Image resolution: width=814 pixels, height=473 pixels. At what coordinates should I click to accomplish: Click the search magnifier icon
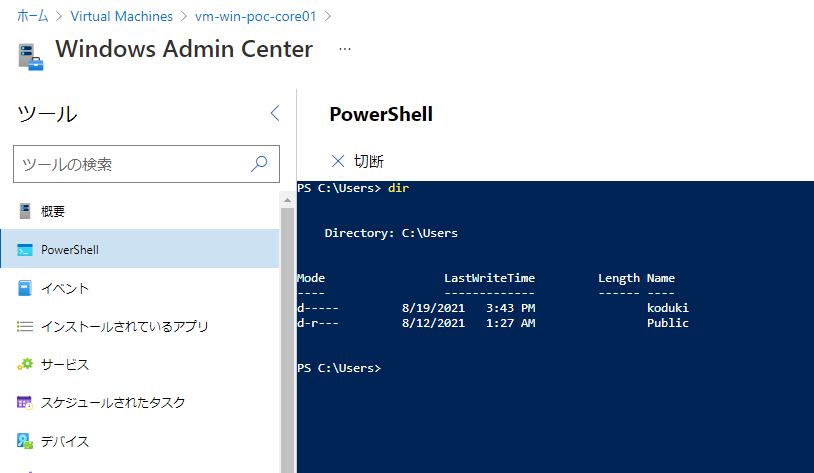tap(259, 164)
